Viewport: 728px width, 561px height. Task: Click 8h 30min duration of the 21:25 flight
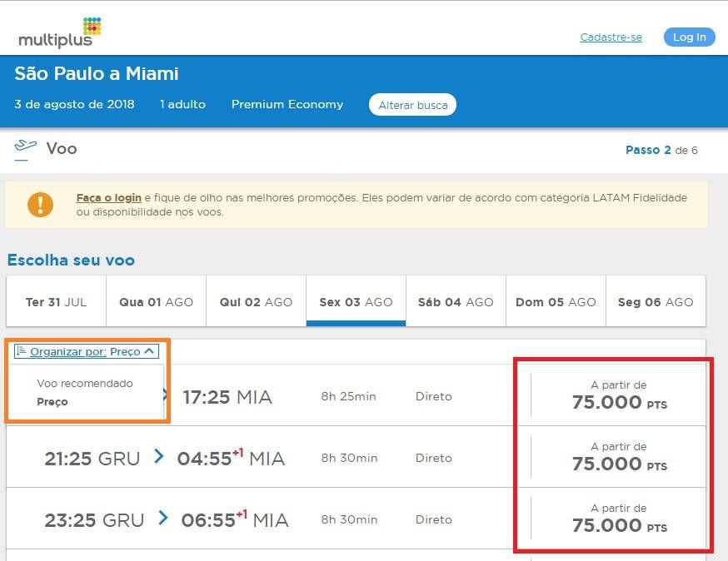pos(349,458)
